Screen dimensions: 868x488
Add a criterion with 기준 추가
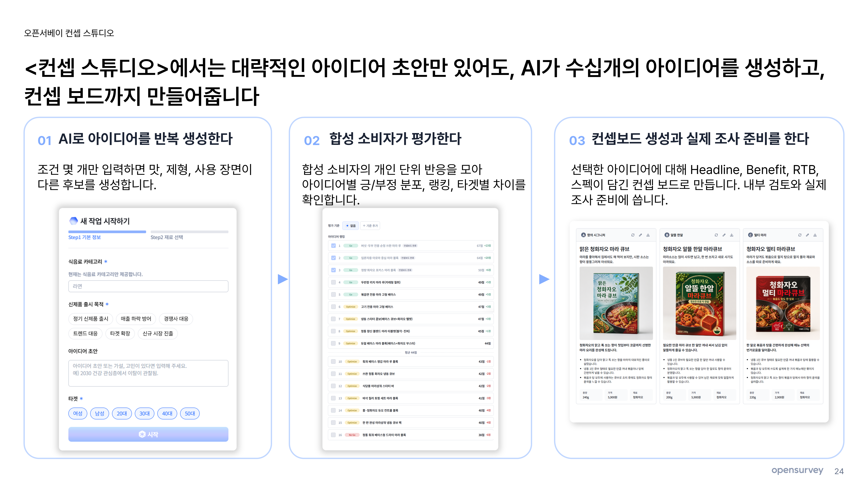point(370,226)
